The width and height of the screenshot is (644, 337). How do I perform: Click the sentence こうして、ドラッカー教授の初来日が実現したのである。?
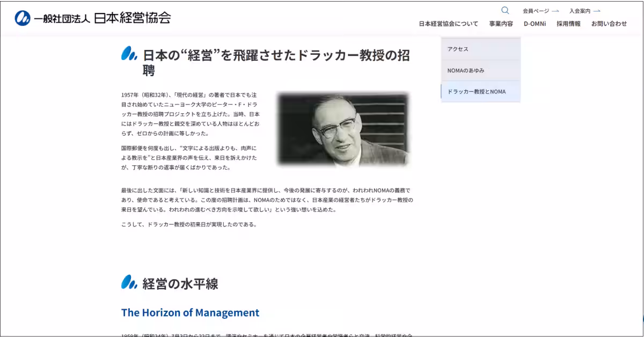[x=189, y=224]
